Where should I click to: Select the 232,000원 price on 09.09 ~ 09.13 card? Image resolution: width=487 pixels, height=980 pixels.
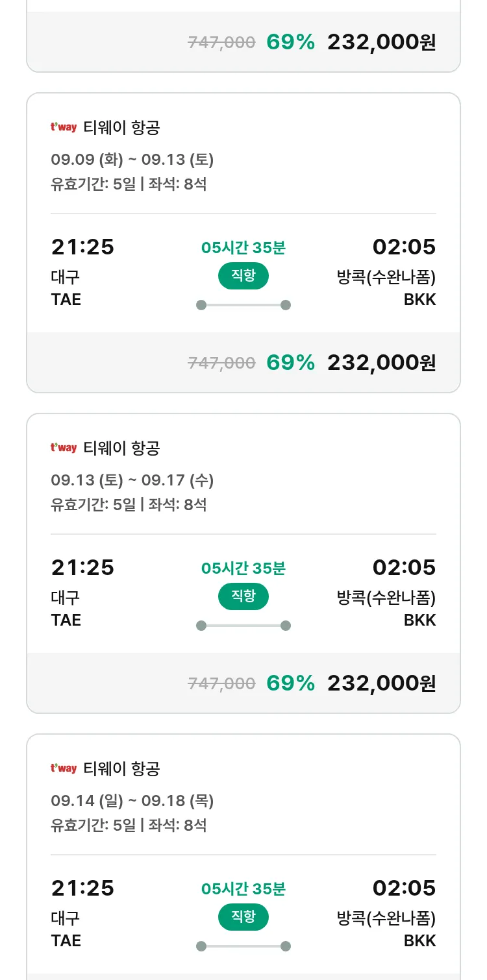click(x=381, y=362)
